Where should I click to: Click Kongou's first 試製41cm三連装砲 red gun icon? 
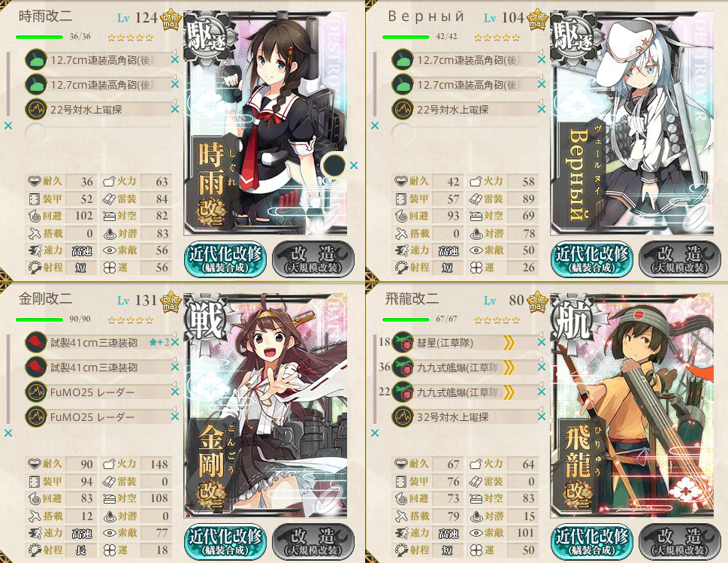(36, 343)
